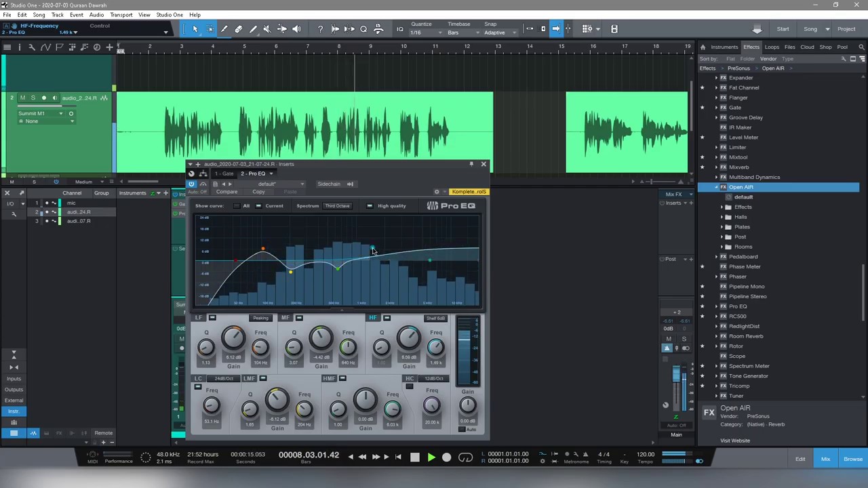
Task: Load the previous Pro EQ preset arrow
Action: (223, 184)
